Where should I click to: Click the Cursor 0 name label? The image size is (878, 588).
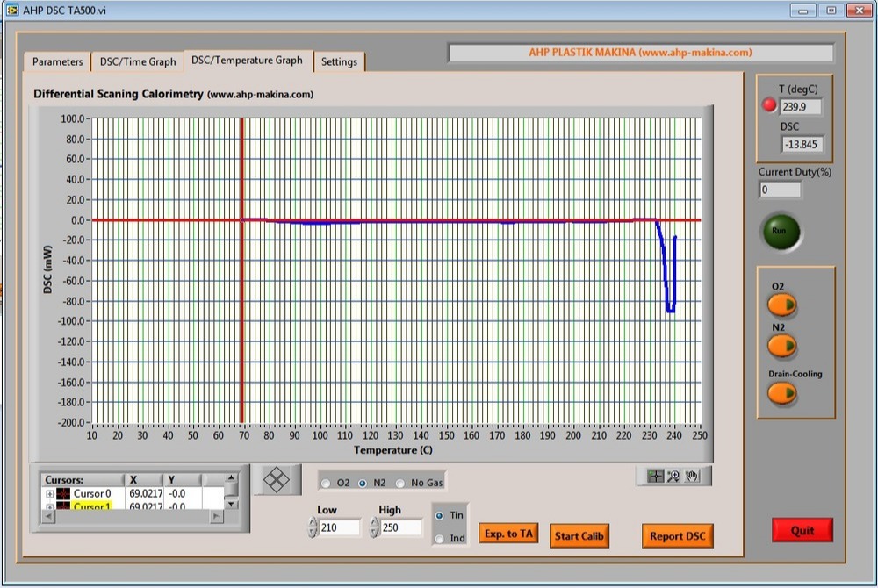click(92, 493)
